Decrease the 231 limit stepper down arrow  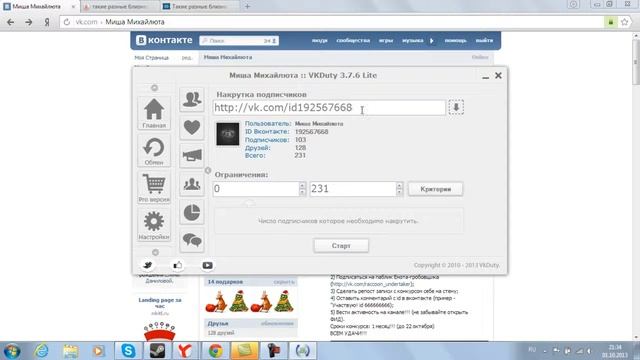coord(400,193)
